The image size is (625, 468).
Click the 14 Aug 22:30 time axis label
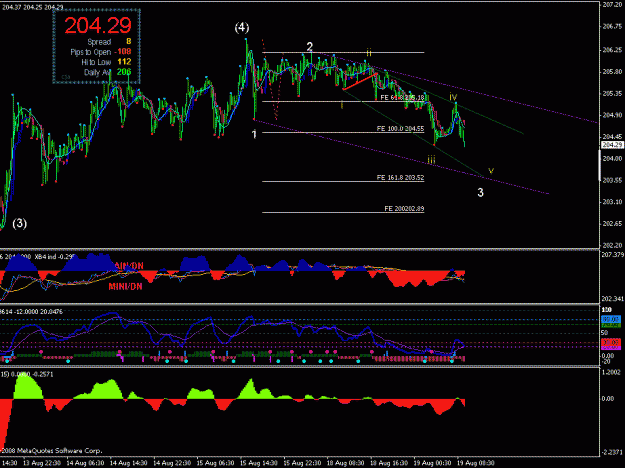pos(172,463)
